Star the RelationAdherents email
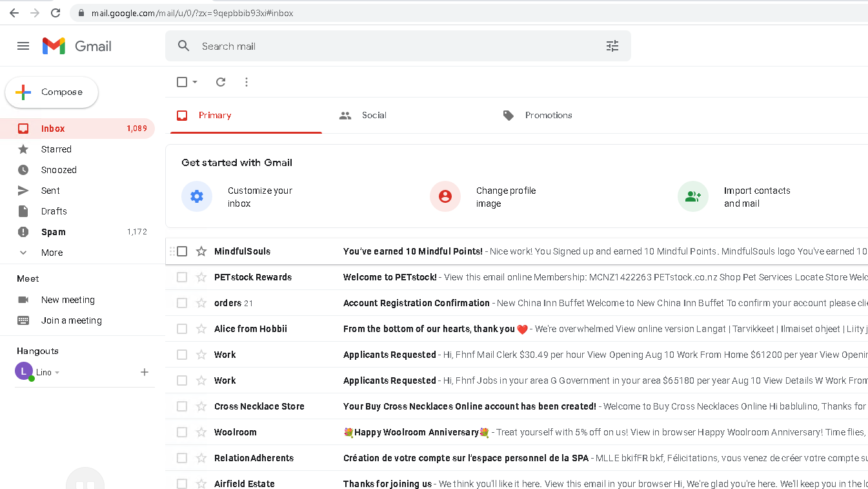The image size is (868, 489). 201,458
